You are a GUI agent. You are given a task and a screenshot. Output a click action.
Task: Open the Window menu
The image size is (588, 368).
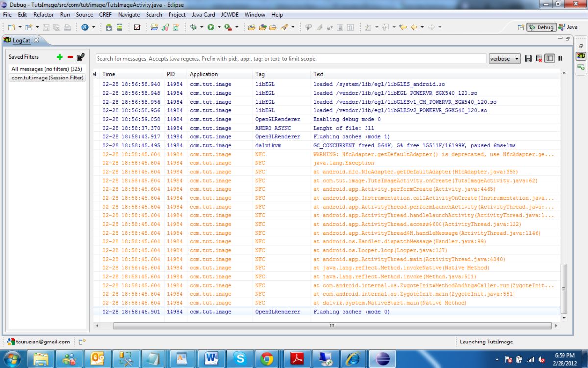255,15
